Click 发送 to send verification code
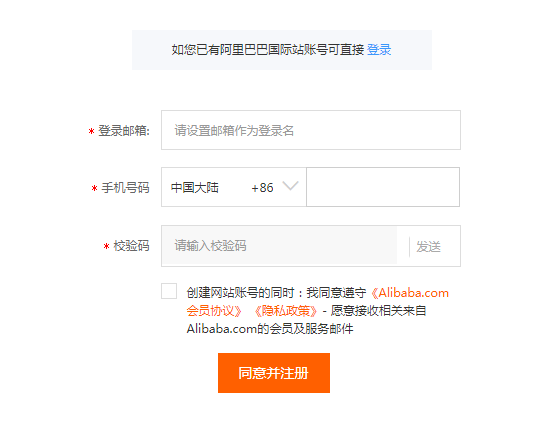Image resolution: width=540 pixels, height=431 pixels. pos(428,247)
